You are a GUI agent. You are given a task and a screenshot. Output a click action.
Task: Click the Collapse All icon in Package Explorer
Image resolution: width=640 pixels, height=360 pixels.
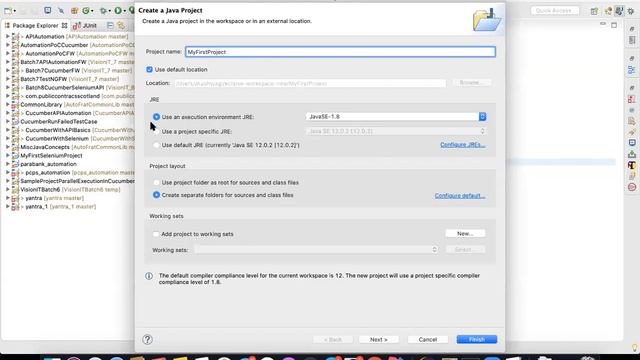[x=110, y=25]
